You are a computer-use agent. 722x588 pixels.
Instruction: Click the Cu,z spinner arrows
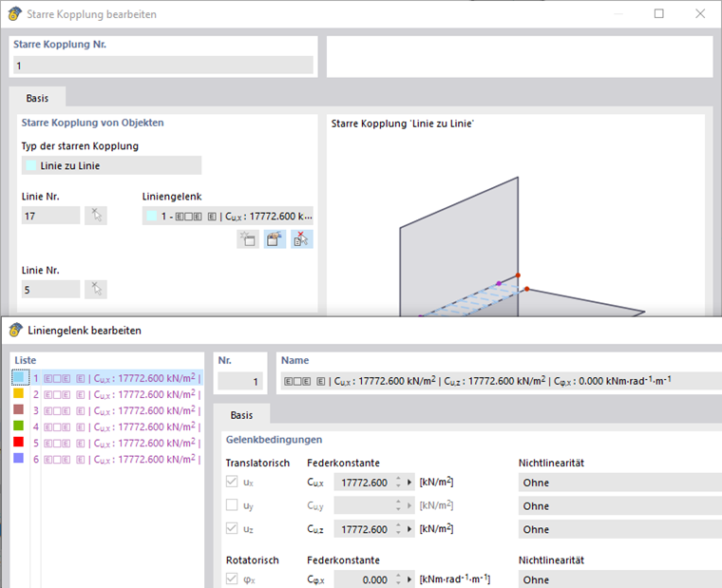[x=398, y=529]
